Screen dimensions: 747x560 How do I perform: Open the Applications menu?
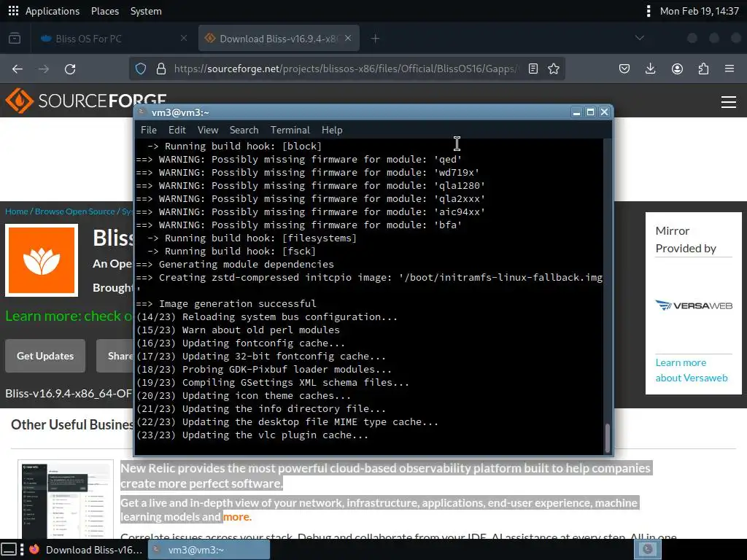coord(53,11)
